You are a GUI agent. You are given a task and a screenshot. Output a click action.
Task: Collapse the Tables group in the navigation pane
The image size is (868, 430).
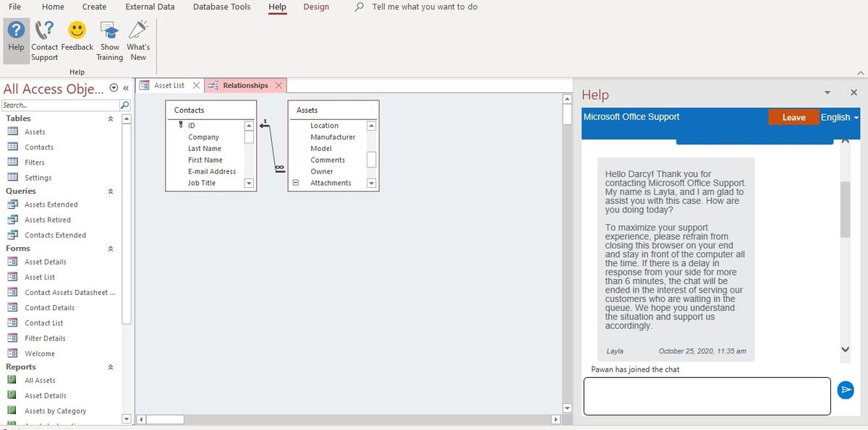(111, 119)
